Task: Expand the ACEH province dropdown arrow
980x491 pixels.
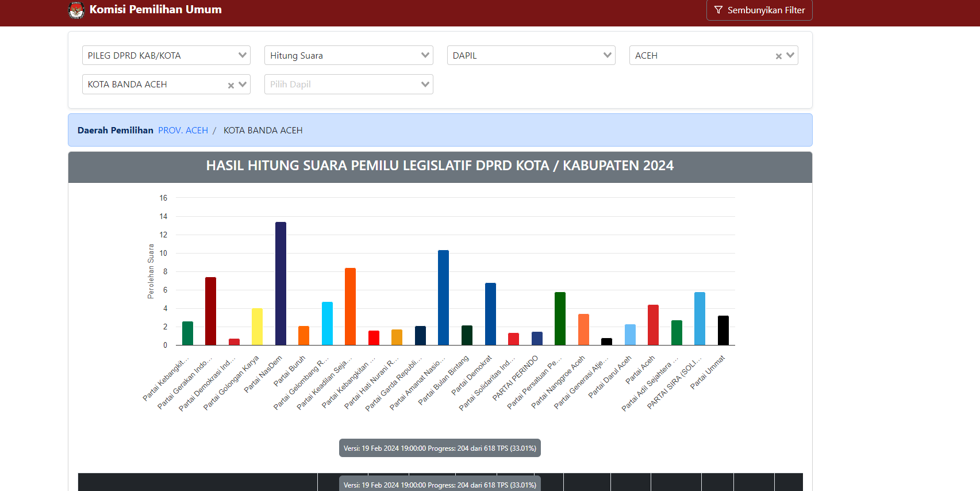Action: [790, 56]
